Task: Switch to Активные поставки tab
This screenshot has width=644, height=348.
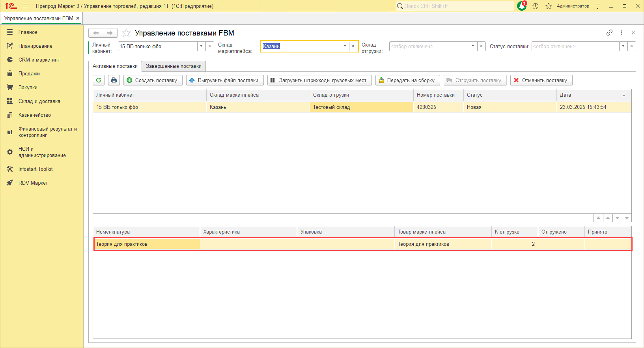Action: tap(115, 66)
